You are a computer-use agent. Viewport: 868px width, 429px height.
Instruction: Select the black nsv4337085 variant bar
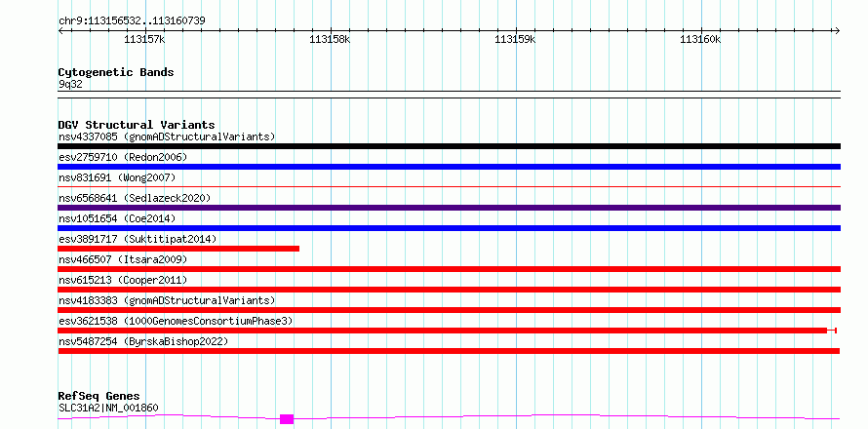point(449,146)
